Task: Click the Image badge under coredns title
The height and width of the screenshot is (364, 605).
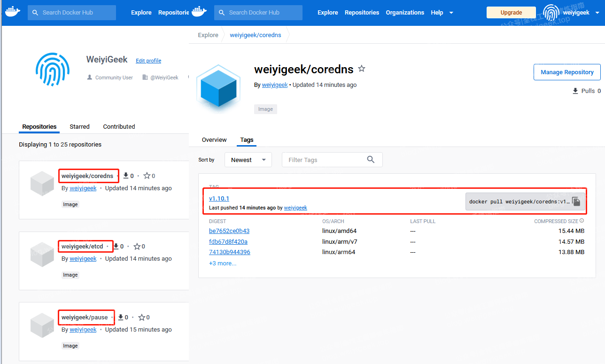Action: click(265, 109)
